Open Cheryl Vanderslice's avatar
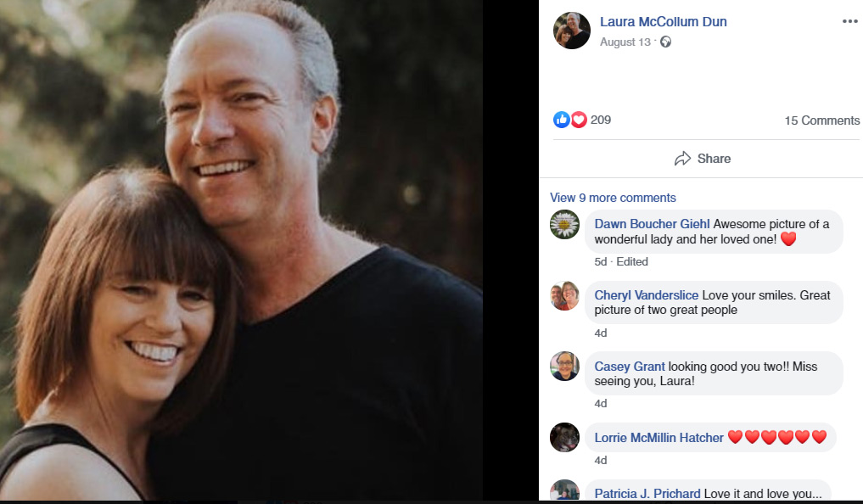This screenshot has height=504, width=863. [x=564, y=295]
